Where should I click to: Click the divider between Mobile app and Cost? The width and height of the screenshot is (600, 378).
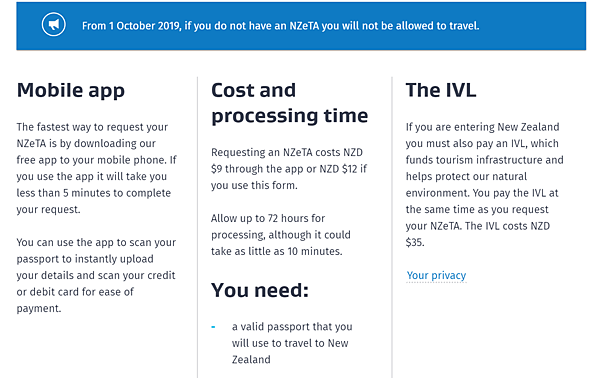[197, 227]
